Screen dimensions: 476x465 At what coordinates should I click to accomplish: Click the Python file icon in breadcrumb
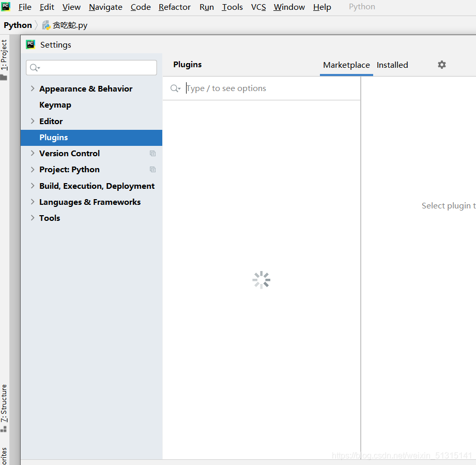click(46, 25)
